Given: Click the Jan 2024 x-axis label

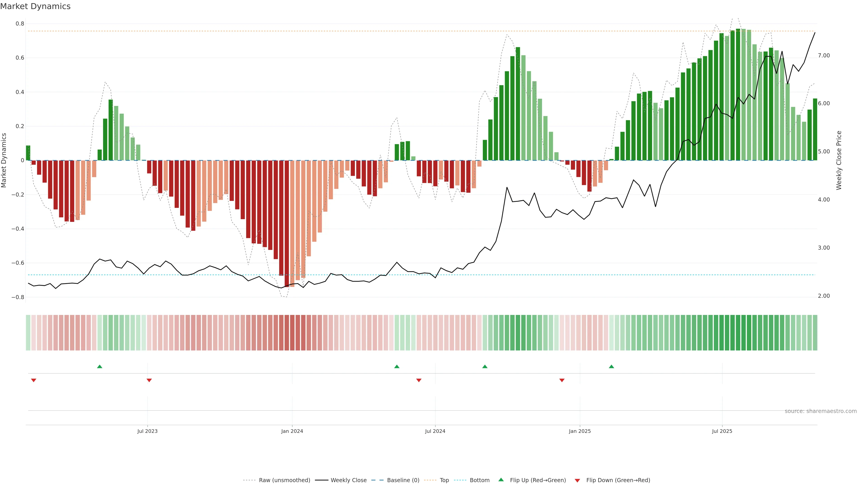Looking at the screenshot, I should [x=292, y=431].
